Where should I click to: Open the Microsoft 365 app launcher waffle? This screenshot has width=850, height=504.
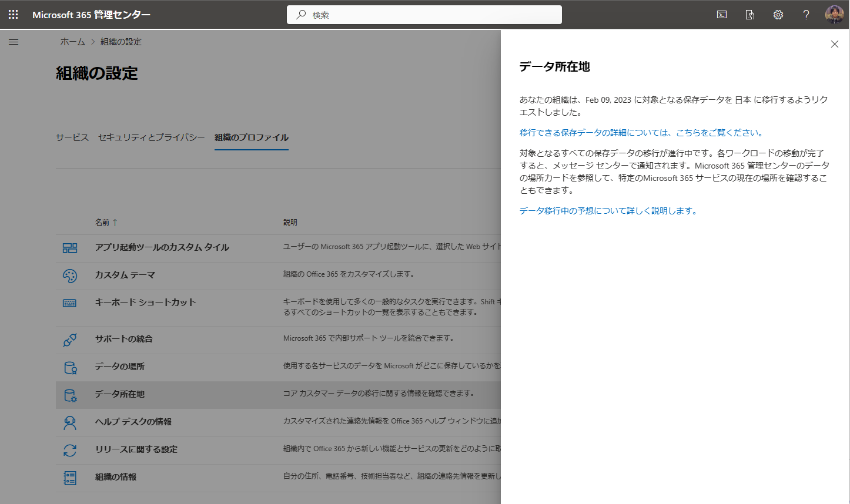[x=13, y=14]
